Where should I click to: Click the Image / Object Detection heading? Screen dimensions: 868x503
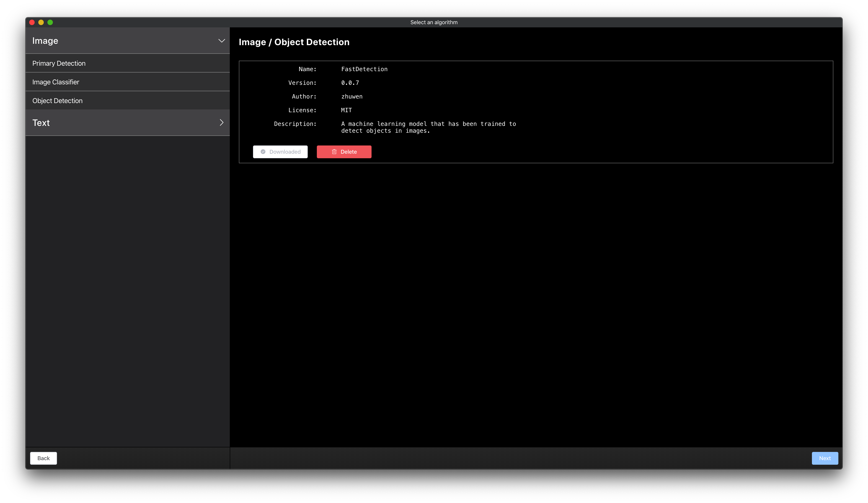294,42
